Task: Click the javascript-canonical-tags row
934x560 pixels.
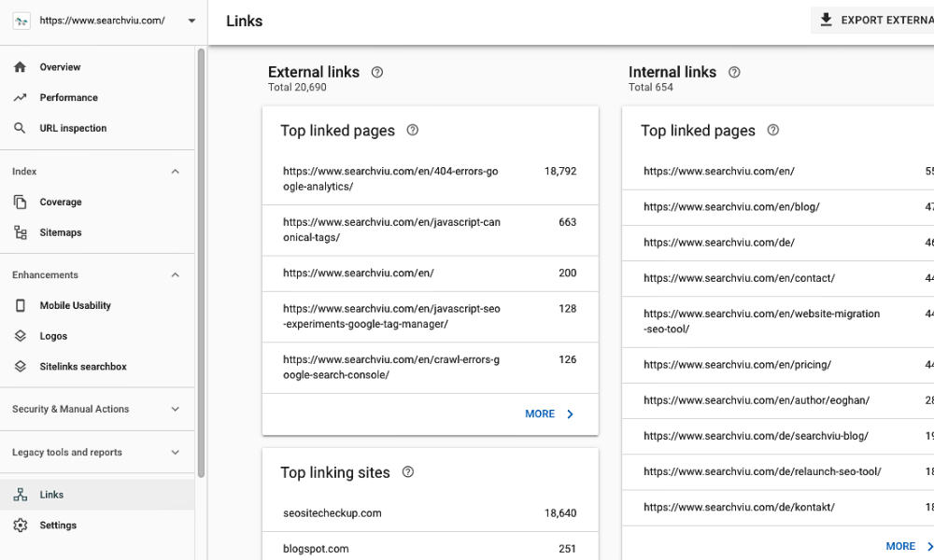Action: pyautogui.click(x=430, y=231)
